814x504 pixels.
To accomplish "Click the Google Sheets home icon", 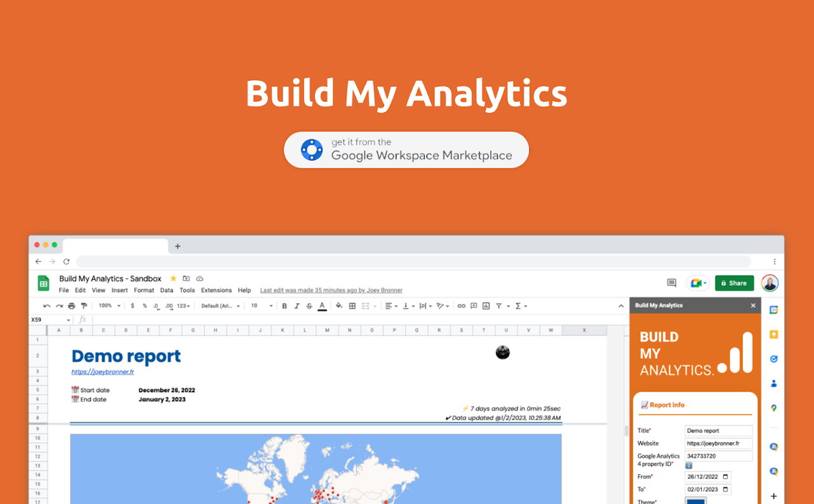I will coord(43,283).
